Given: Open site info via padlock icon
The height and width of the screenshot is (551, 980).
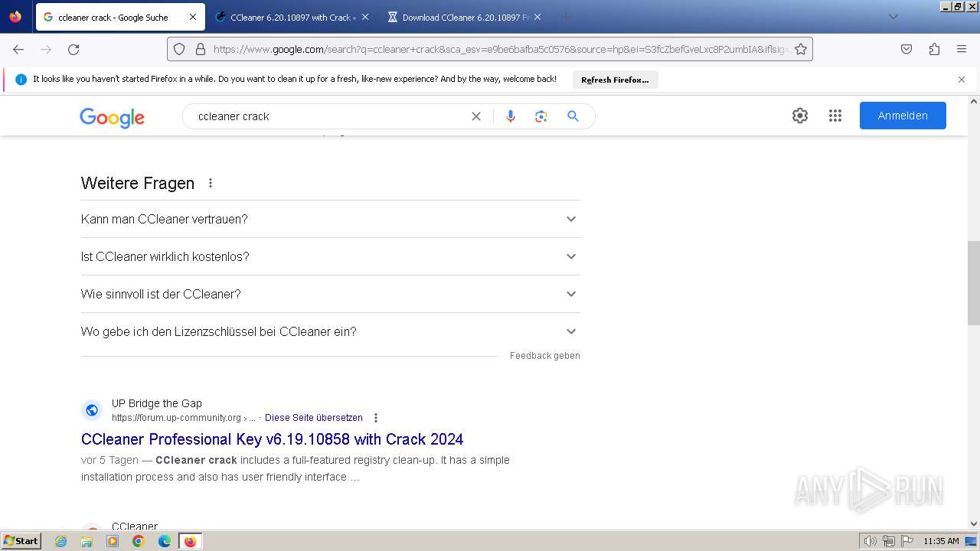Looking at the screenshot, I should (x=201, y=49).
